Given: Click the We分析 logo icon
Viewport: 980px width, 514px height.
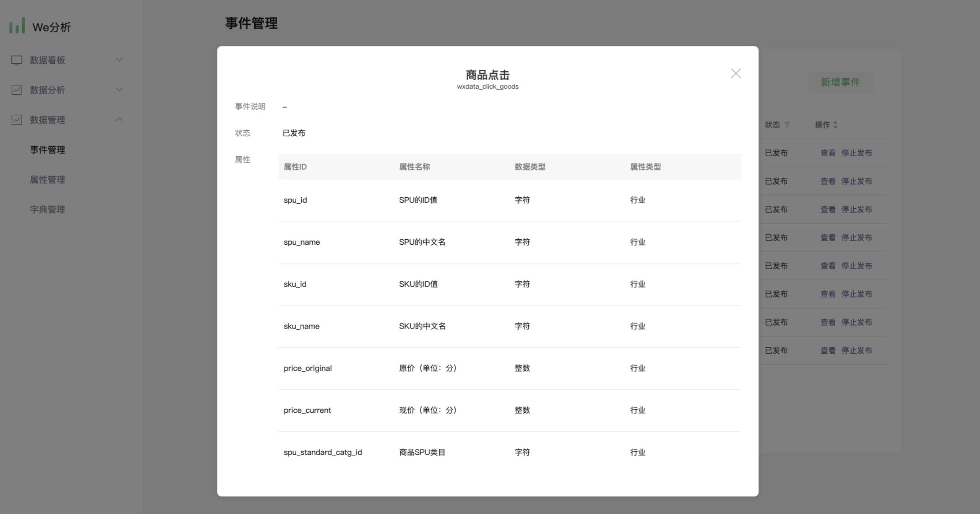Looking at the screenshot, I should [17, 26].
